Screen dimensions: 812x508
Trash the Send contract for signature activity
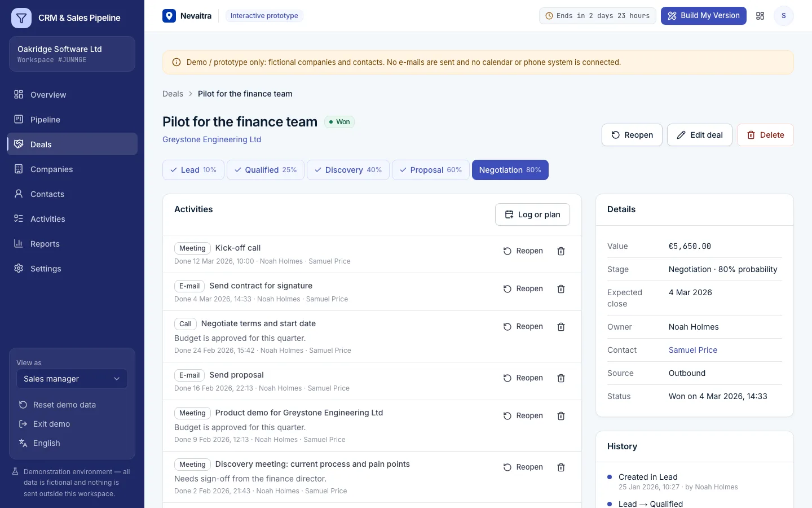point(561,289)
